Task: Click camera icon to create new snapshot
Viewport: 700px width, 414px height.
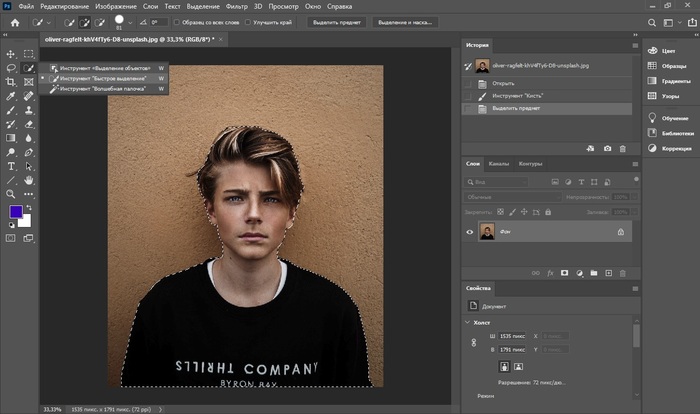Action: (x=606, y=148)
